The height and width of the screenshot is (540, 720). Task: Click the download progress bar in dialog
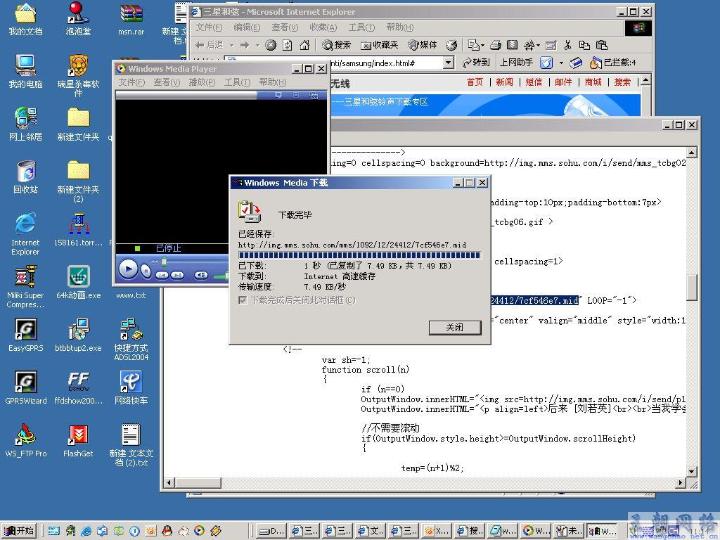359,255
